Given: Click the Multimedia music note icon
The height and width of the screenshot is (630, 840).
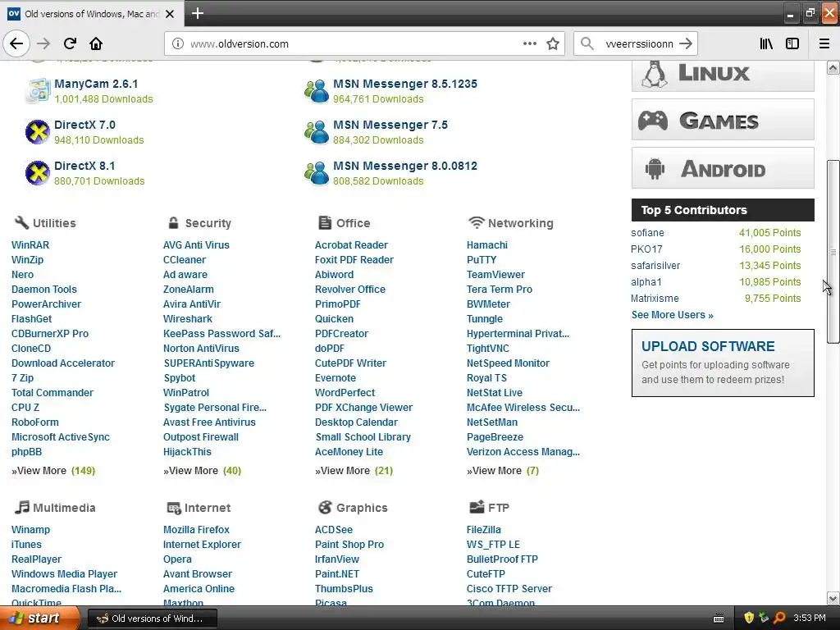Looking at the screenshot, I should click(x=22, y=507).
